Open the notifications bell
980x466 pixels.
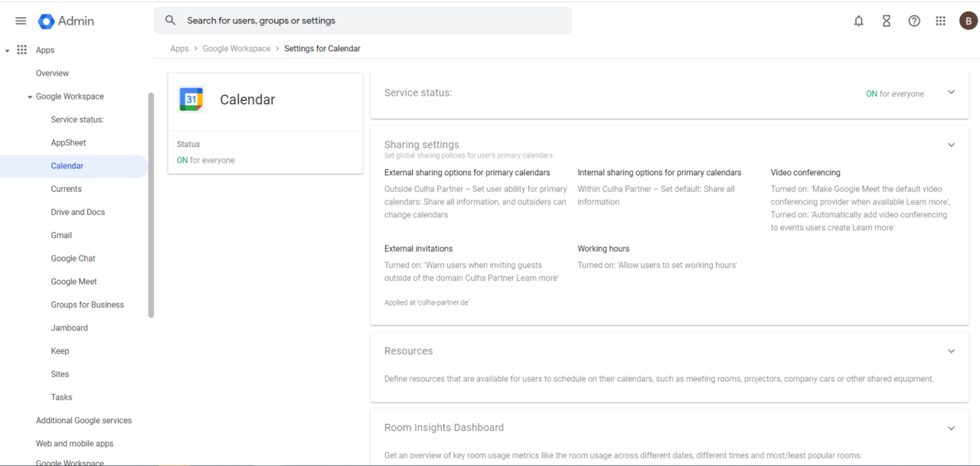click(858, 21)
